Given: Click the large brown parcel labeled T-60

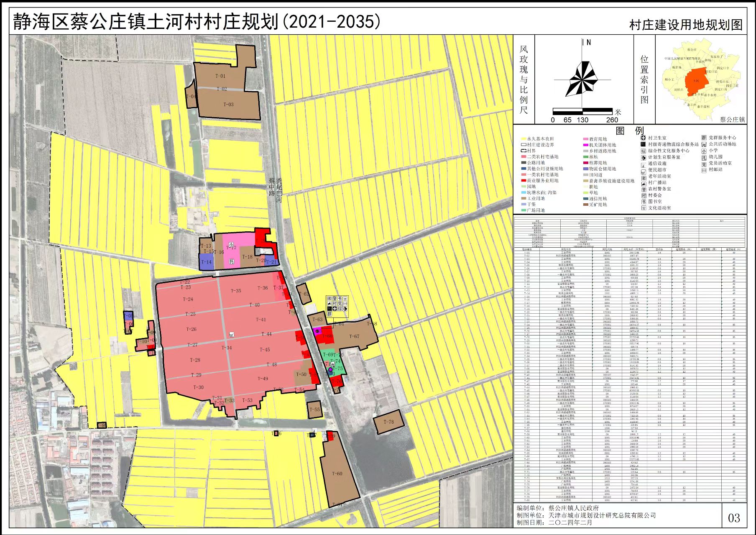Looking at the screenshot, I should coord(340,471).
